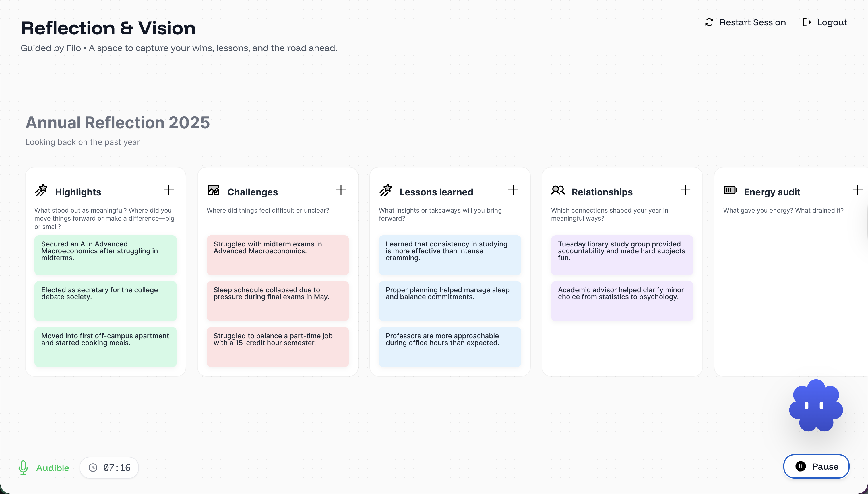Add a new item to Highlights
Viewport: 868px width, 494px height.
pos(168,190)
